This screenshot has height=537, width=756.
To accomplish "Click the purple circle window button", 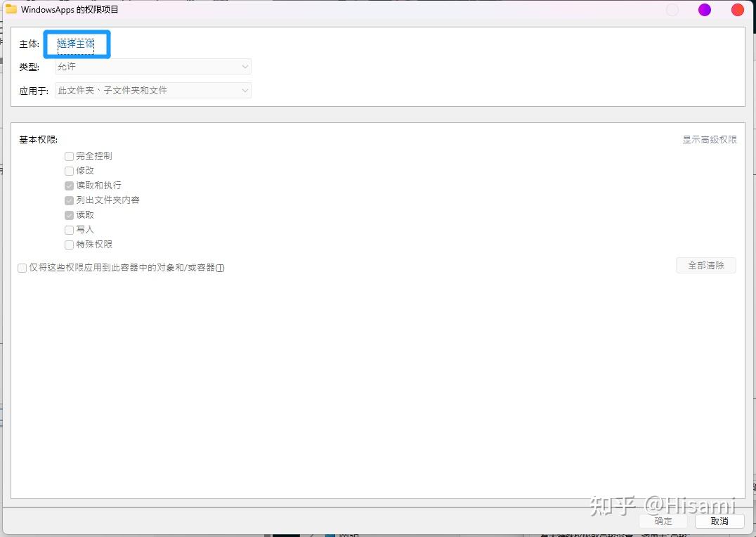I will point(705,10).
